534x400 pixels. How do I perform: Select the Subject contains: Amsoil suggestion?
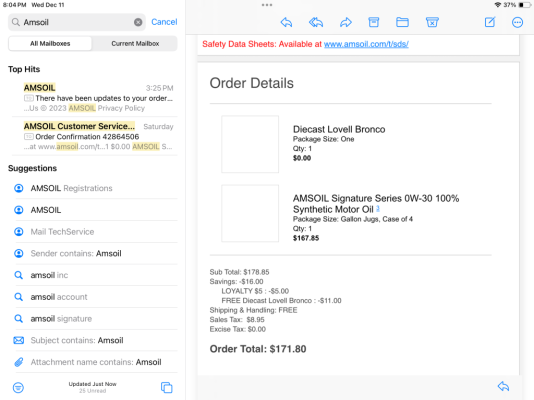tap(95, 340)
